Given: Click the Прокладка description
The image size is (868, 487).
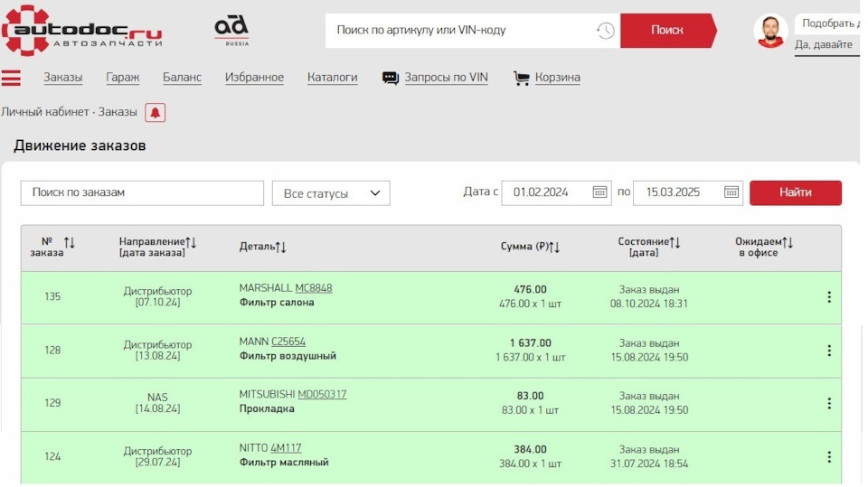Looking at the screenshot, I should pyautogui.click(x=267, y=409).
